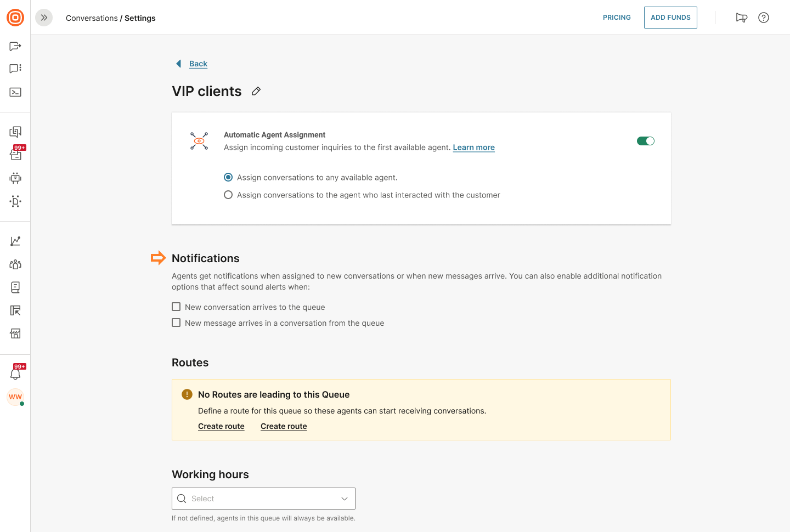Open the terminal console icon in sidebar
790x532 pixels.
15,92
